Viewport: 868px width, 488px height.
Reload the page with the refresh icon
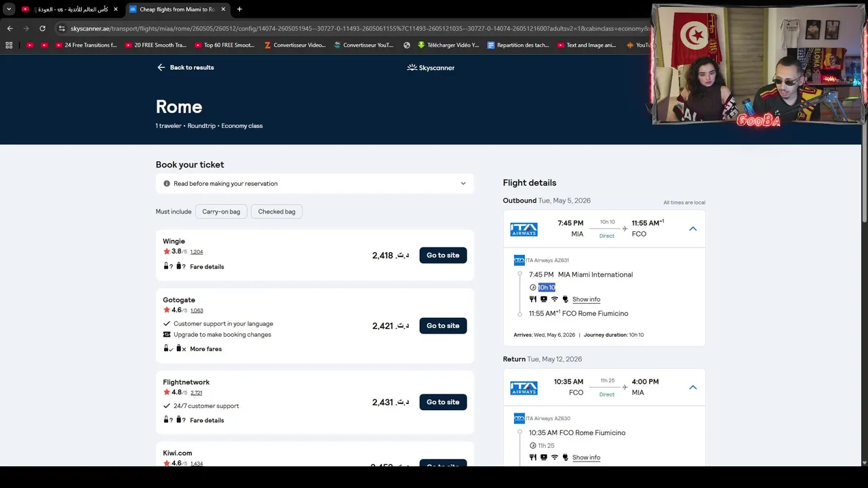pos(42,28)
